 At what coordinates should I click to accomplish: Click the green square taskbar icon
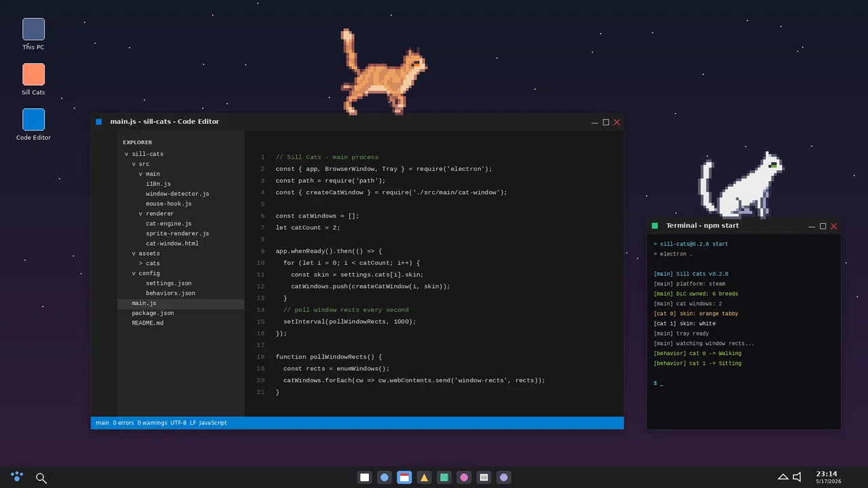tap(444, 478)
